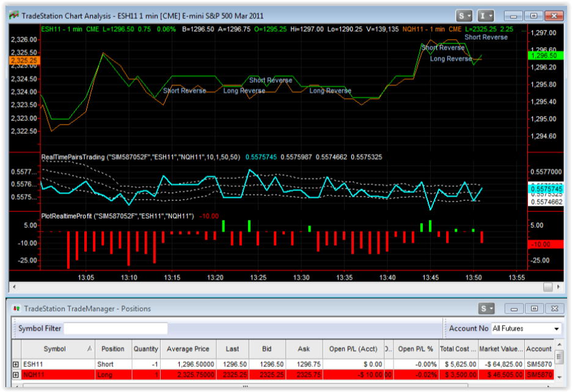572x392 pixels.
Task: Click the orange 2,325.25 price marker
Action: (x=24, y=60)
